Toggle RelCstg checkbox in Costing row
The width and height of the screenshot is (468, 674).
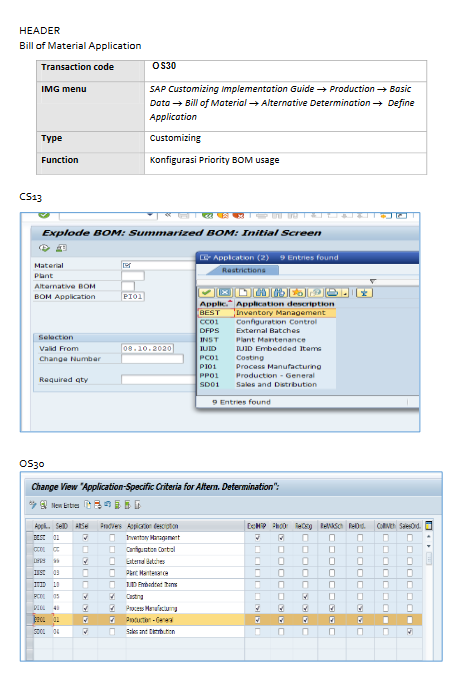click(305, 596)
